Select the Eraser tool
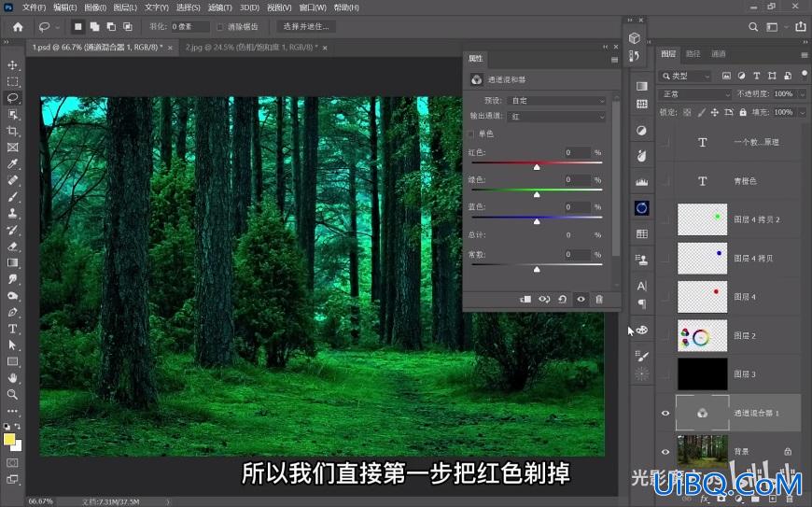This screenshot has width=812, height=507. tap(12, 246)
